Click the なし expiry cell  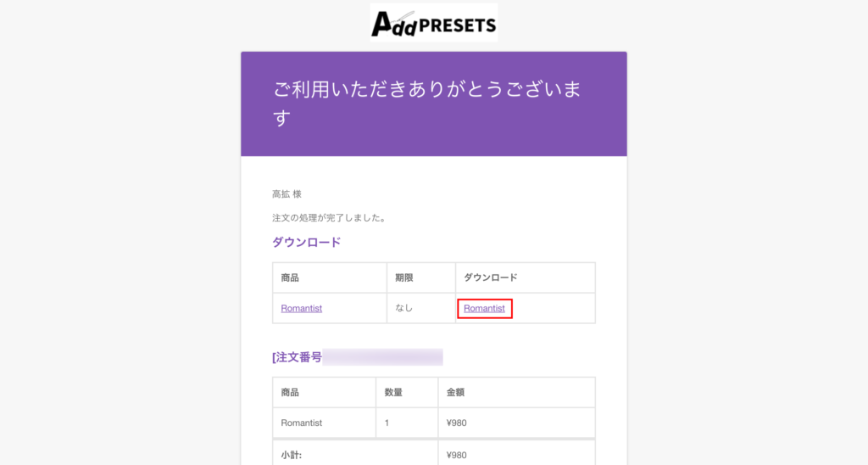point(403,308)
